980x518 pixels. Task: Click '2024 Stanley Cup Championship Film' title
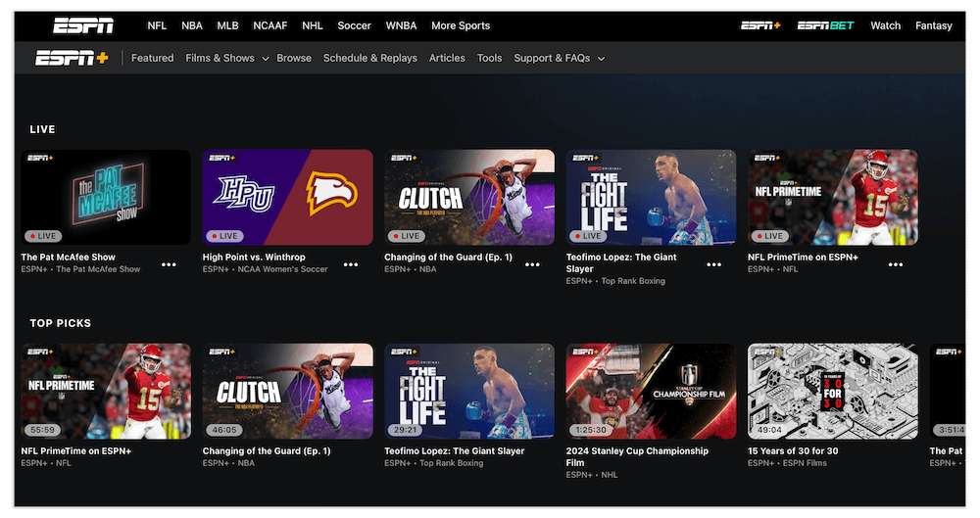click(638, 456)
